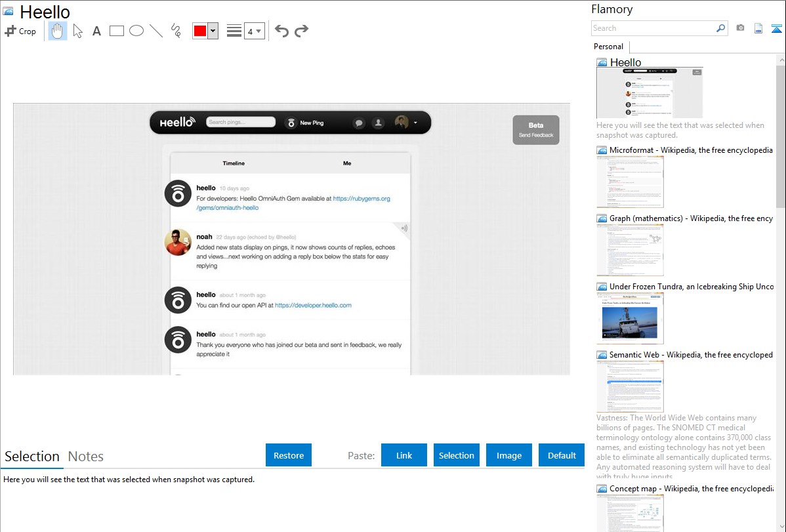Click the Paste Image button
The height and width of the screenshot is (532, 786).
point(508,455)
